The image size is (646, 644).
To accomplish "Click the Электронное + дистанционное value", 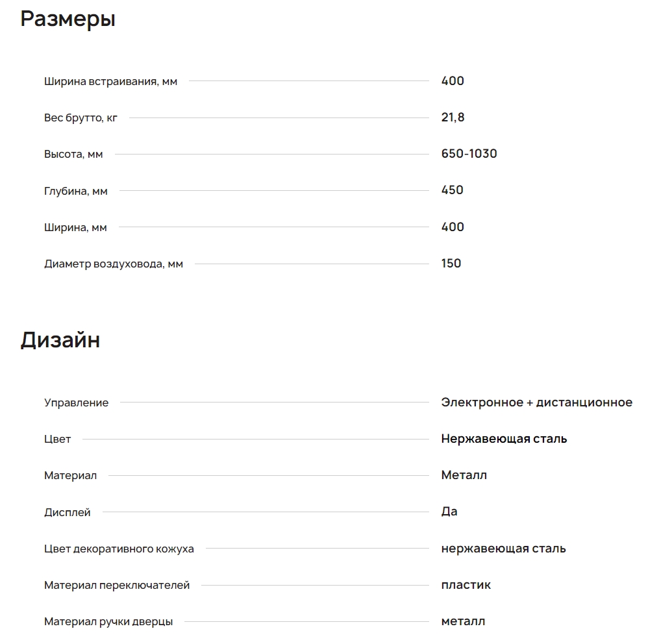I will point(536,402).
